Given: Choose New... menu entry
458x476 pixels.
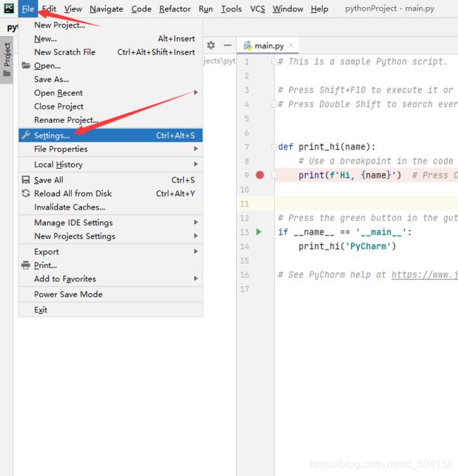Looking at the screenshot, I should click(x=111, y=39).
